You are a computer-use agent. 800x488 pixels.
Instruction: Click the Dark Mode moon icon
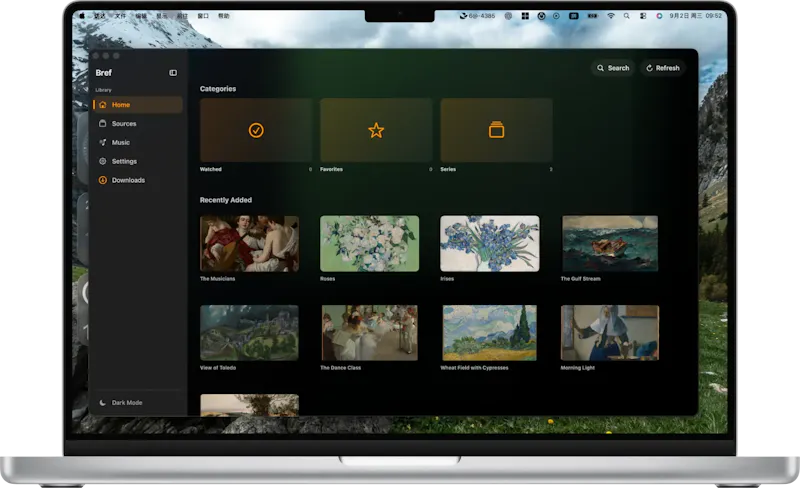(103, 403)
